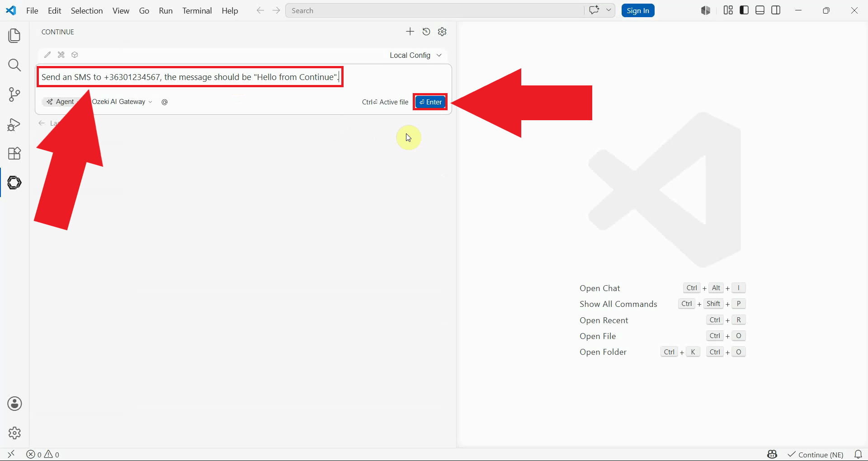View Continue chat history
This screenshot has width=868, height=461.
click(x=426, y=32)
